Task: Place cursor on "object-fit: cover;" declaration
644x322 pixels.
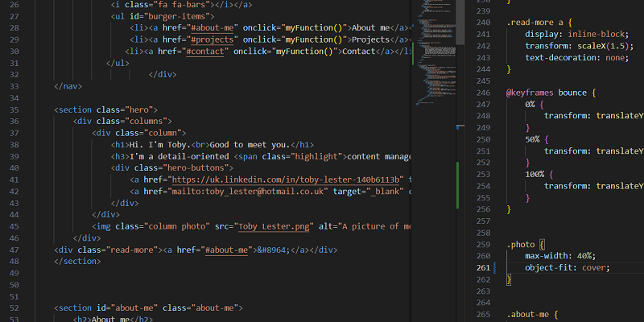Action: coord(568,267)
